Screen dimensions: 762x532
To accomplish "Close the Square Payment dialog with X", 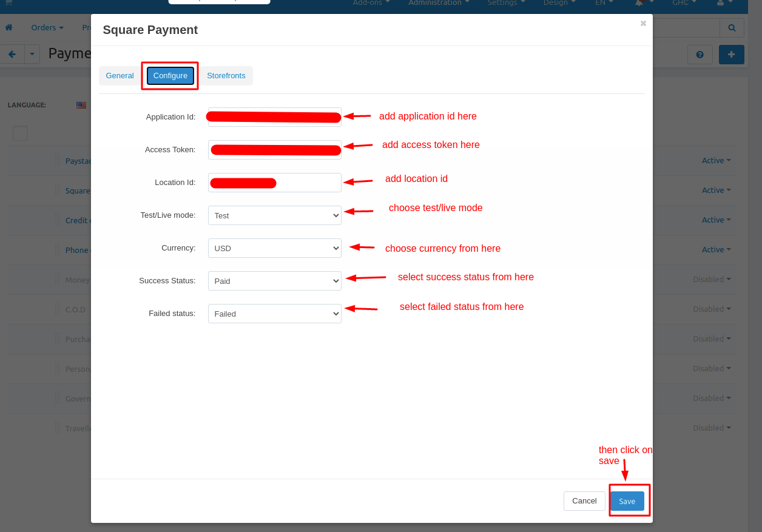I will click(643, 24).
